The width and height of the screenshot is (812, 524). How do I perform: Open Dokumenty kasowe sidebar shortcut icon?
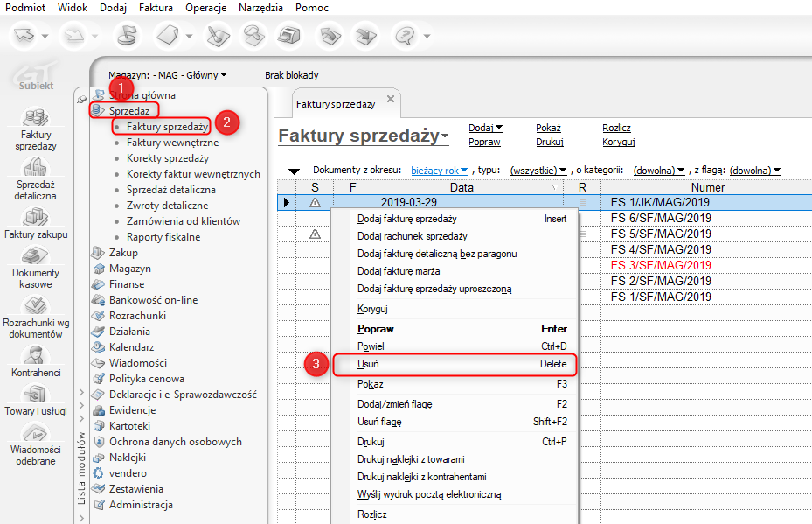[x=35, y=256]
